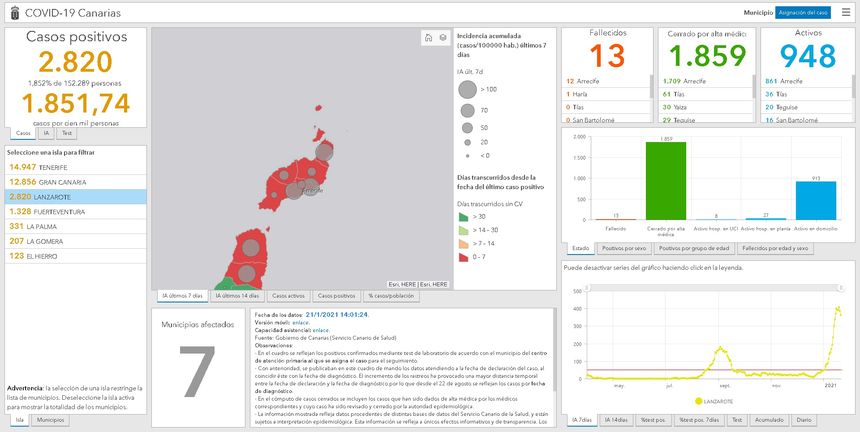Switch to IA últimos 14 días map tab
The image size is (860, 432).
[237, 296]
